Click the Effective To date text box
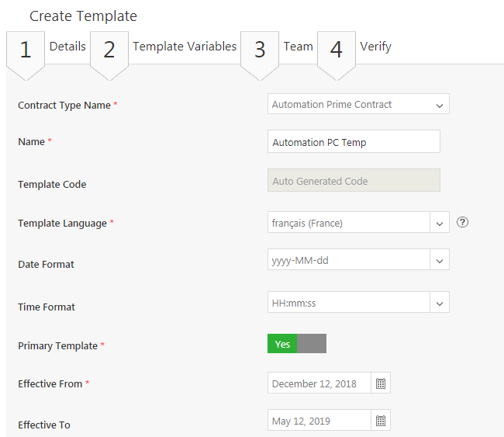The width and height of the screenshot is (504, 437). [319, 421]
